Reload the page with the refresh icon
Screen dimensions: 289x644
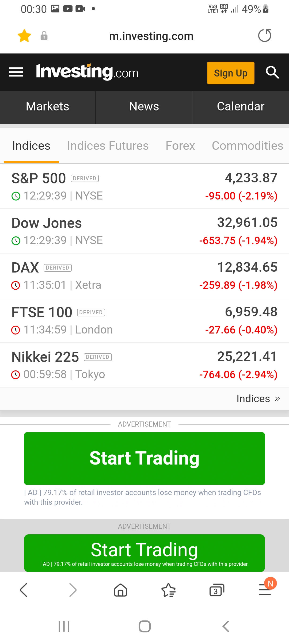(265, 36)
